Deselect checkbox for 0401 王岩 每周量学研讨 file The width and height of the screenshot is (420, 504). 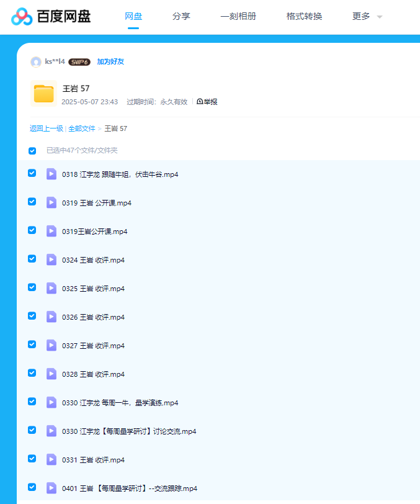click(32, 487)
